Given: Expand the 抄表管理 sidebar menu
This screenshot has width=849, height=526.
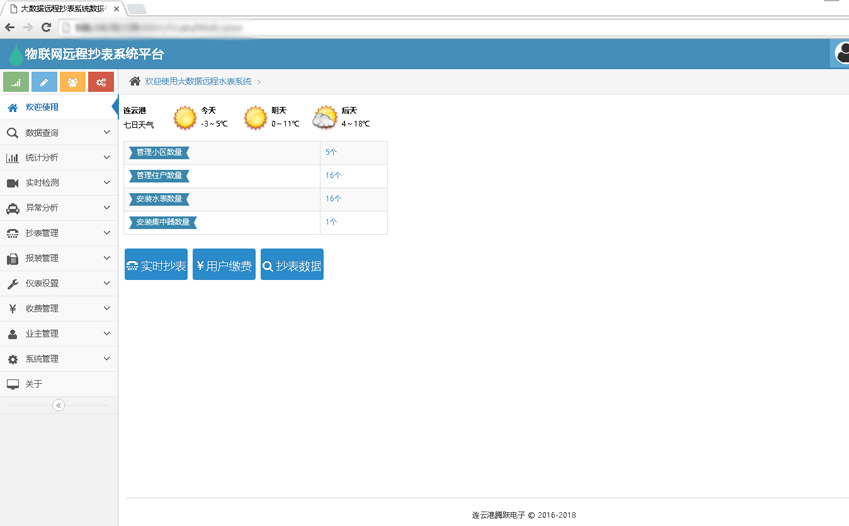Looking at the screenshot, I should (58, 233).
